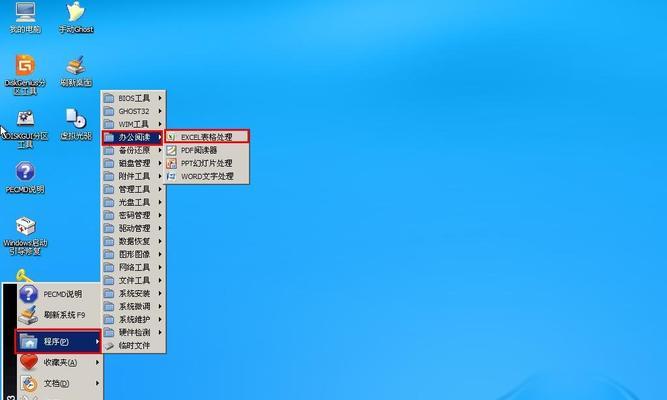Open EXCEL表格处理 in the 办公阅读 submenu
Screen dimensions: 667x400
(207, 137)
